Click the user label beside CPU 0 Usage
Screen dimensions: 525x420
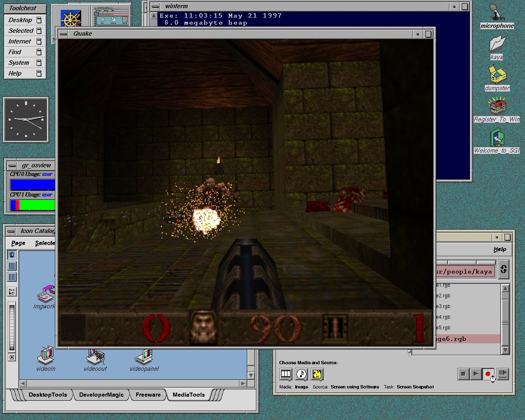47,174
